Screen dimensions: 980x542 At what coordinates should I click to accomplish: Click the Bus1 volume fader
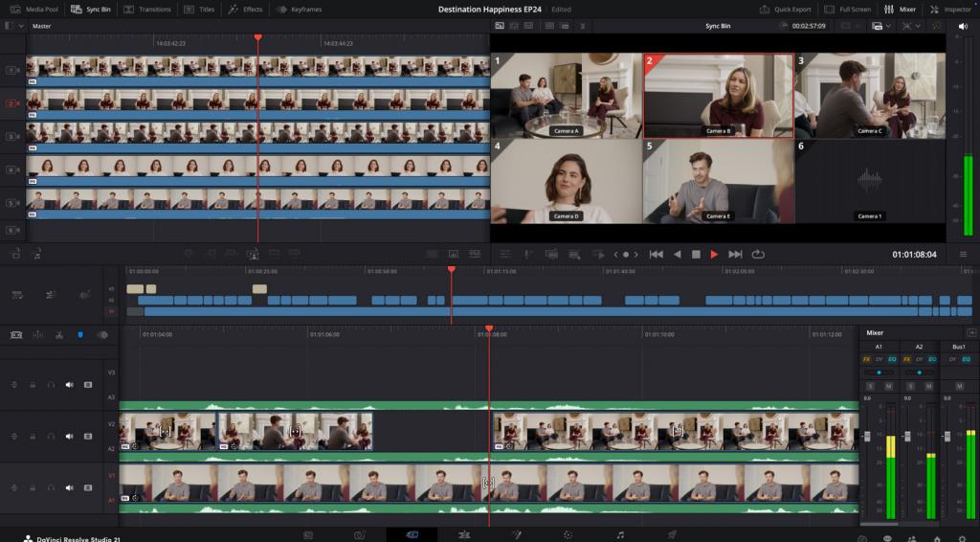pyautogui.click(x=947, y=436)
